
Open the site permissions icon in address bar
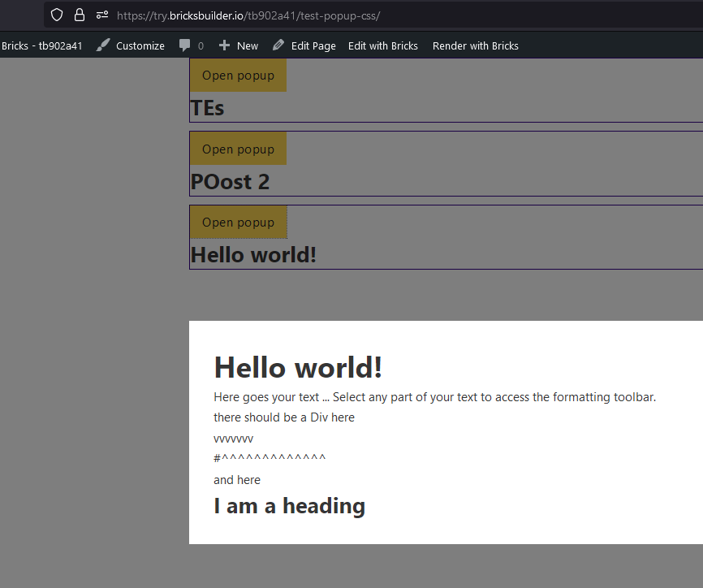pyautogui.click(x=102, y=15)
